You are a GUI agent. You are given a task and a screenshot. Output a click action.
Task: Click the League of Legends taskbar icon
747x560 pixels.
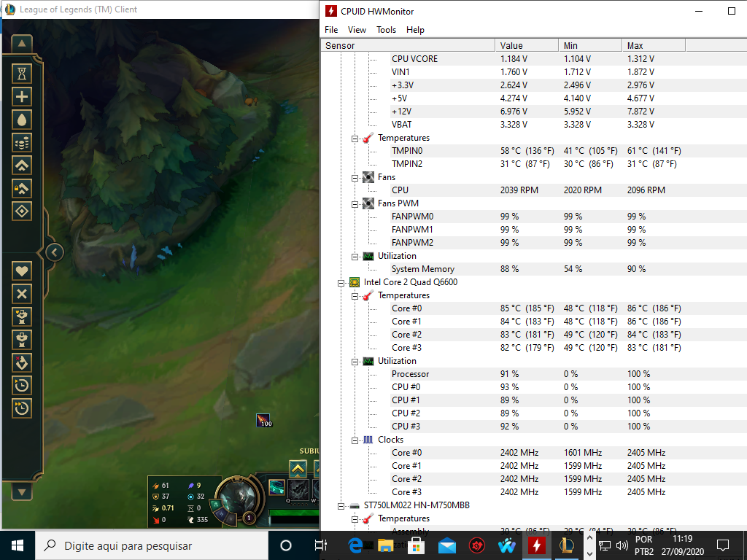point(567,545)
